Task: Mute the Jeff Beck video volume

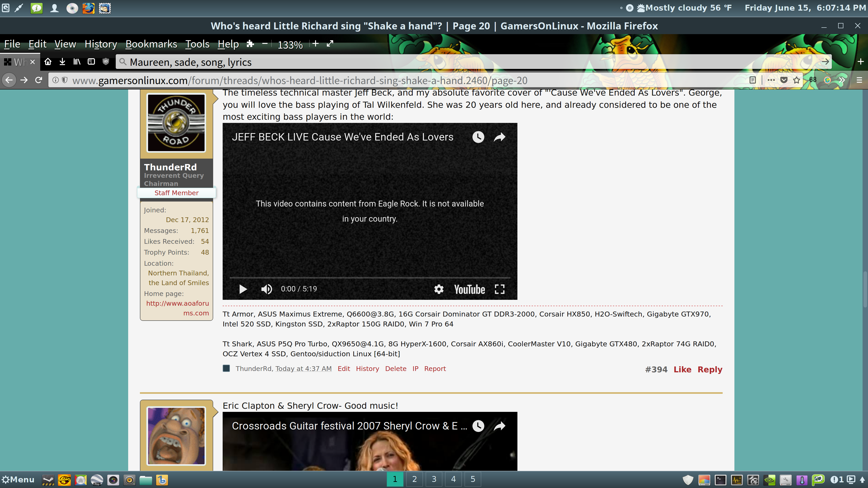Action: coord(267,289)
